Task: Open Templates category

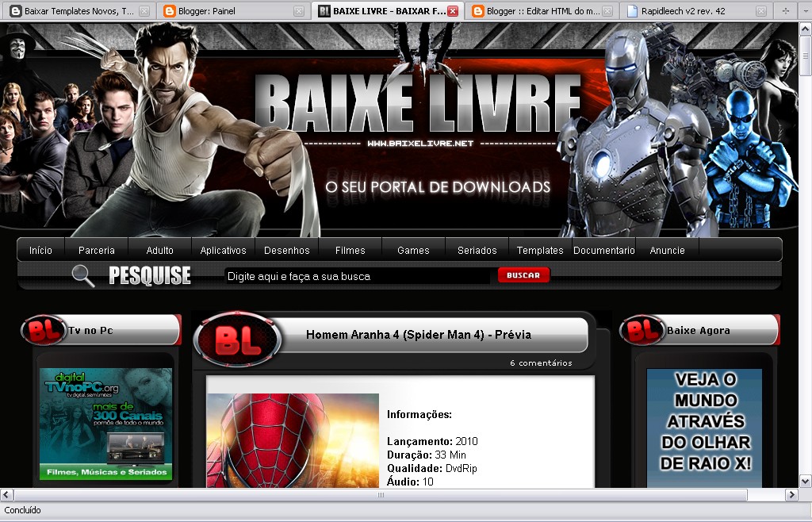Action: click(540, 250)
